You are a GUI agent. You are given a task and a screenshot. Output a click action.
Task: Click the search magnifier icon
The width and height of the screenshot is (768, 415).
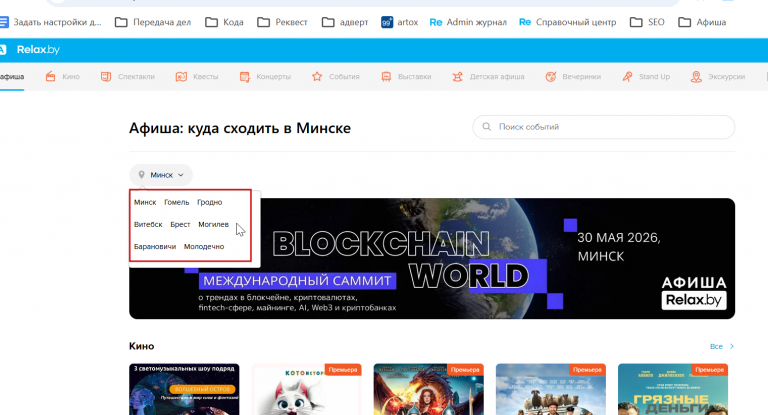486,127
